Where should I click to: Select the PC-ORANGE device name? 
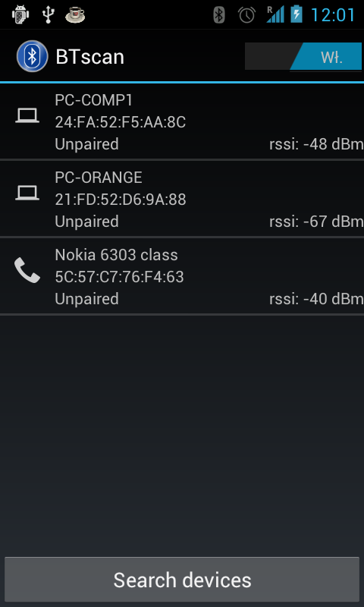click(99, 178)
